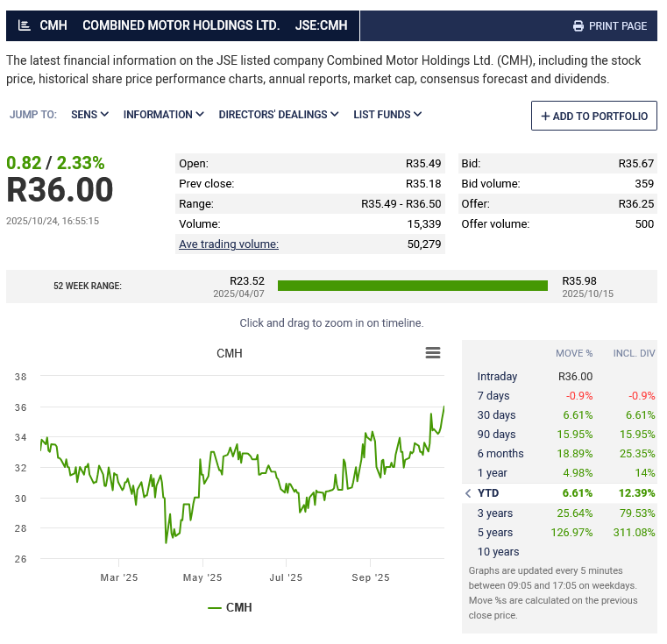The height and width of the screenshot is (644, 667).
Task: Open the DIRECTORS' DEALINGS dropdown
Action: click(x=278, y=115)
